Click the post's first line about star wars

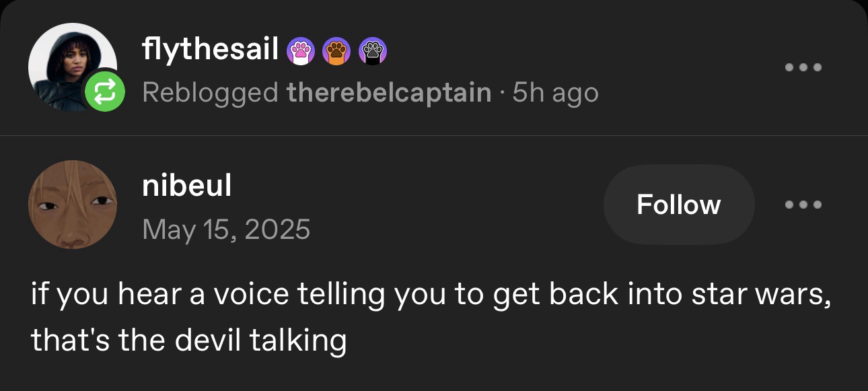431,295
